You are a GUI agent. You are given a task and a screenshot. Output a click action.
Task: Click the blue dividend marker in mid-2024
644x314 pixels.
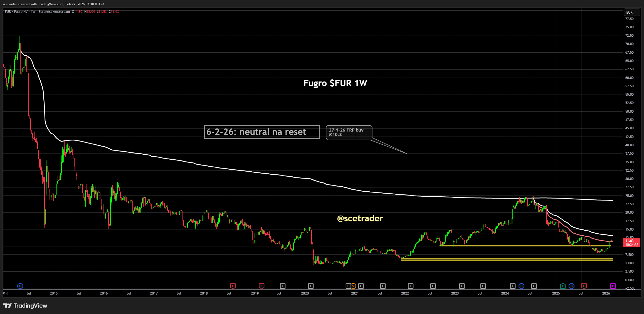click(x=521, y=286)
